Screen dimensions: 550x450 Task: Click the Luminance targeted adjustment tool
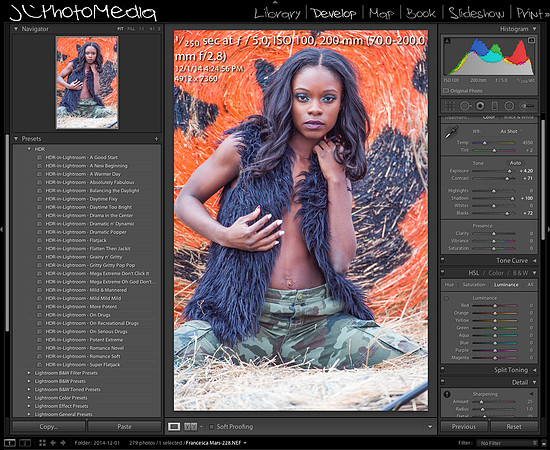[x=446, y=298]
